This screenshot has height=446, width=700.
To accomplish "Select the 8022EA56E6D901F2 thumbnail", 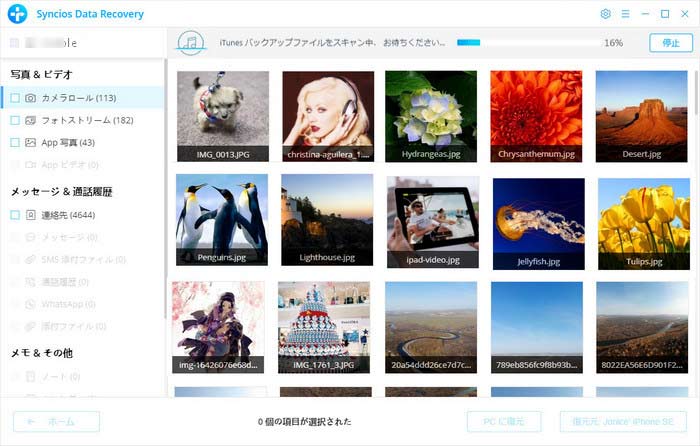I will coord(642,327).
